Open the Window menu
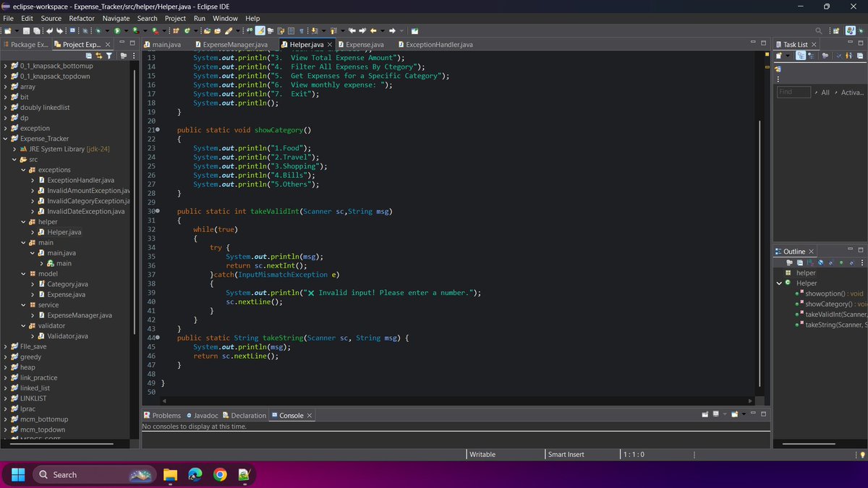Screen dimensions: 868x488 (225, 18)
